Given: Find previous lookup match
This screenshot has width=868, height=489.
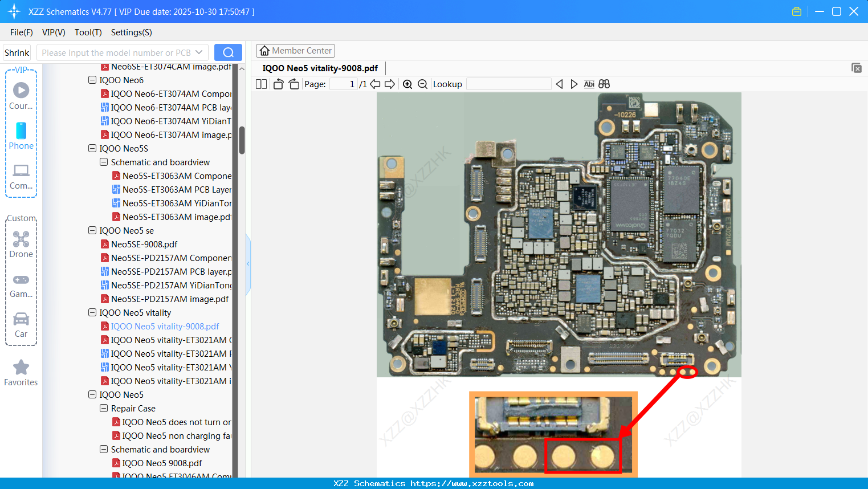Looking at the screenshot, I should 559,84.
